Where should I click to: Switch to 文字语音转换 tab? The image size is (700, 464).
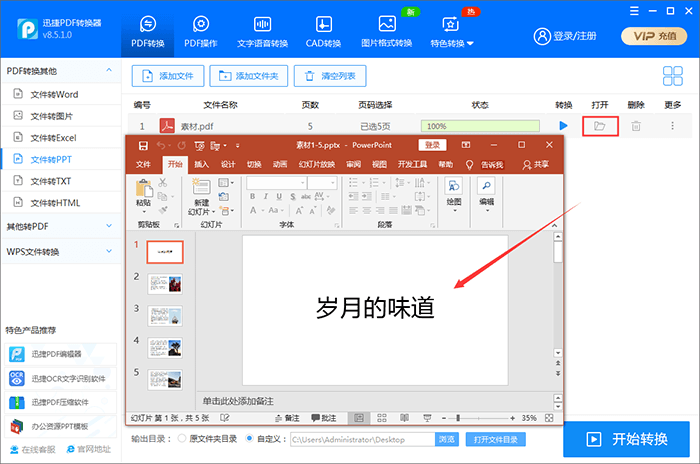(x=262, y=31)
